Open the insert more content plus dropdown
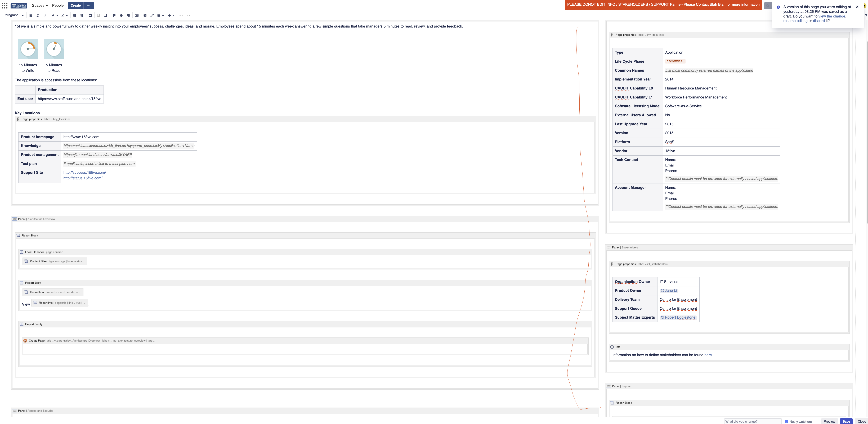This screenshot has height=424, width=868. coord(171,16)
